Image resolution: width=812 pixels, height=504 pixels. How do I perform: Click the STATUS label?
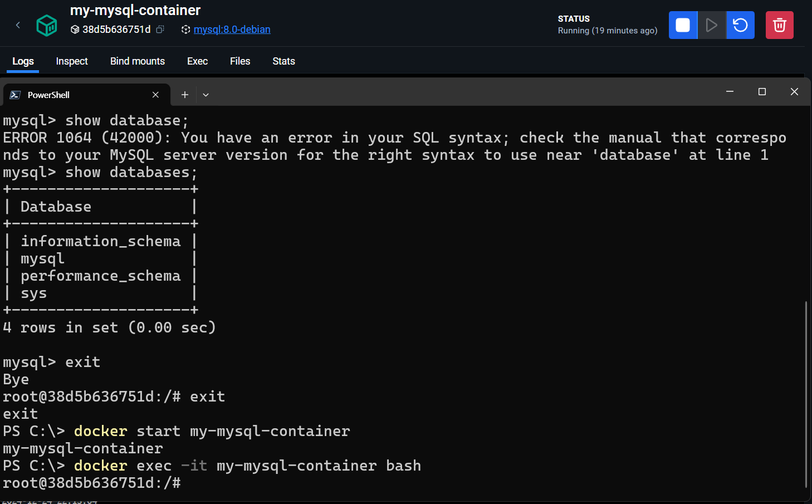coord(574,18)
